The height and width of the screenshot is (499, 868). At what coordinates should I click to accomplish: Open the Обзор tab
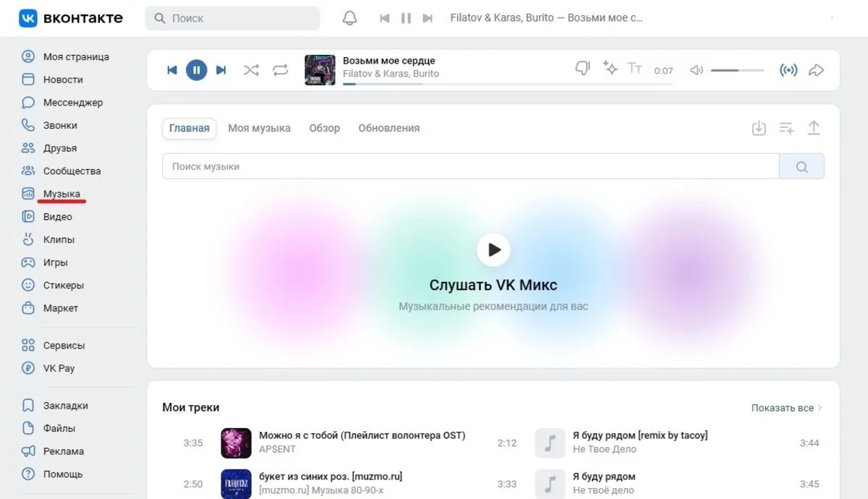coord(324,128)
